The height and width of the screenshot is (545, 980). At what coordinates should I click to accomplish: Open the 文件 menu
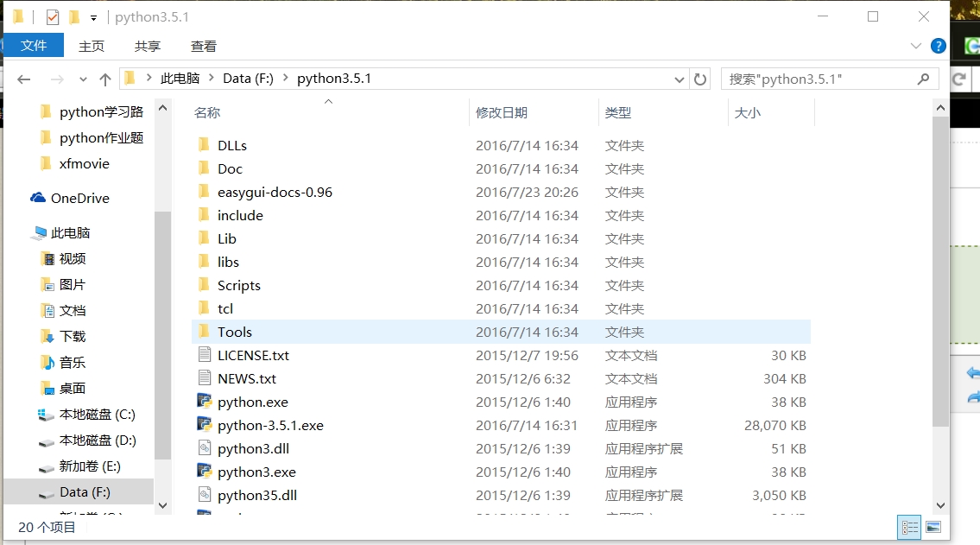coord(34,46)
